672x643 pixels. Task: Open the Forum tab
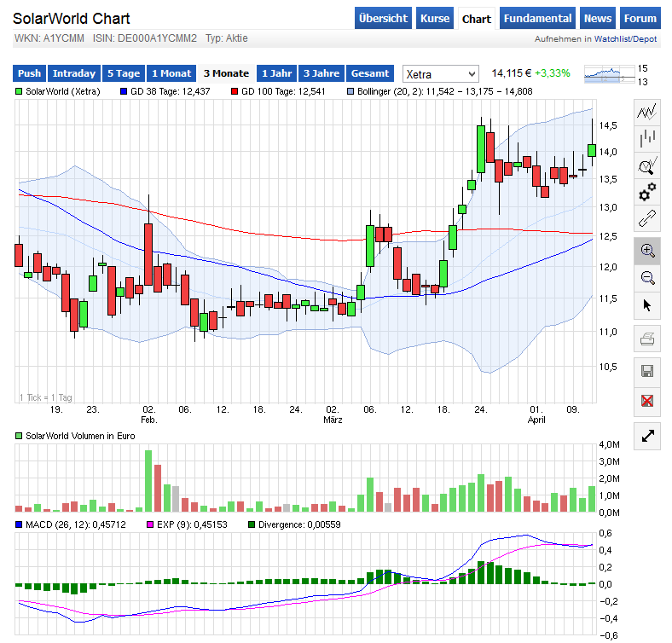point(640,19)
